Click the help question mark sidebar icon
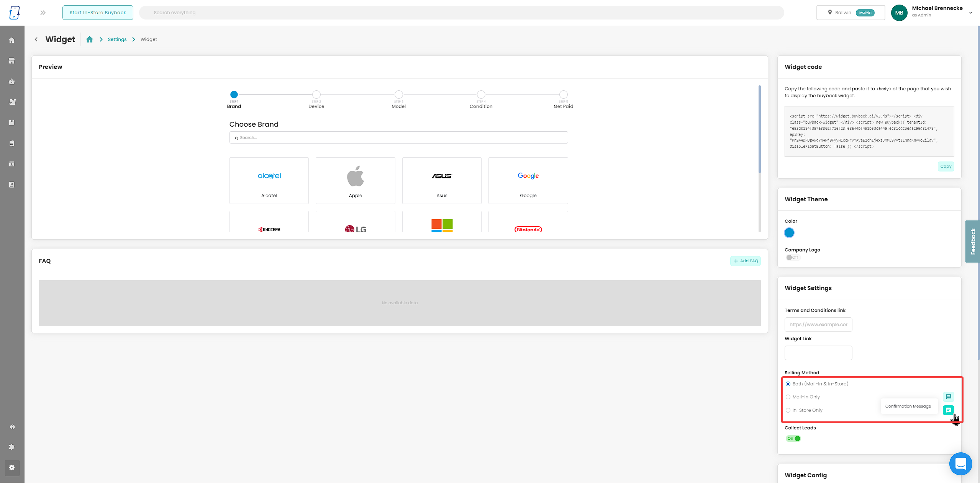The height and width of the screenshot is (483, 980). [x=12, y=427]
